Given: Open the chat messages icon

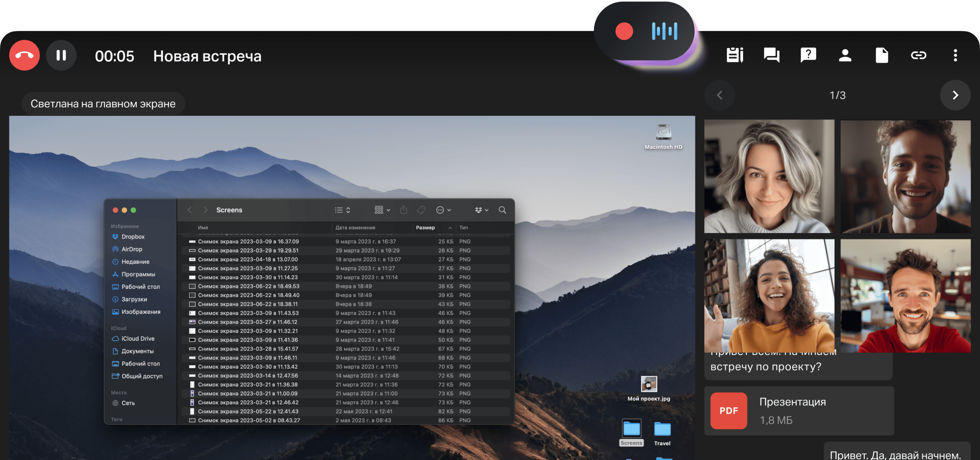Looking at the screenshot, I should click(x=771, y=56).
